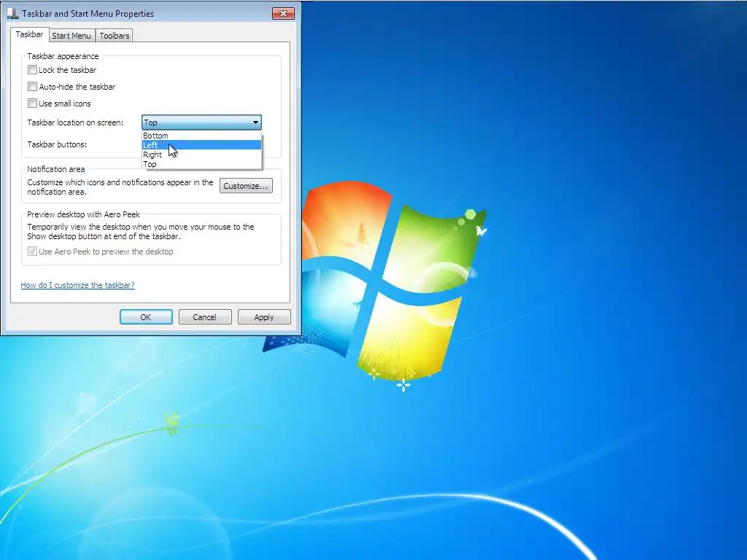The width and height of the screenshot is (747, 560).
Task: Open the Toolbars tab
Action: pyautogui.click(x=115, y=36)
